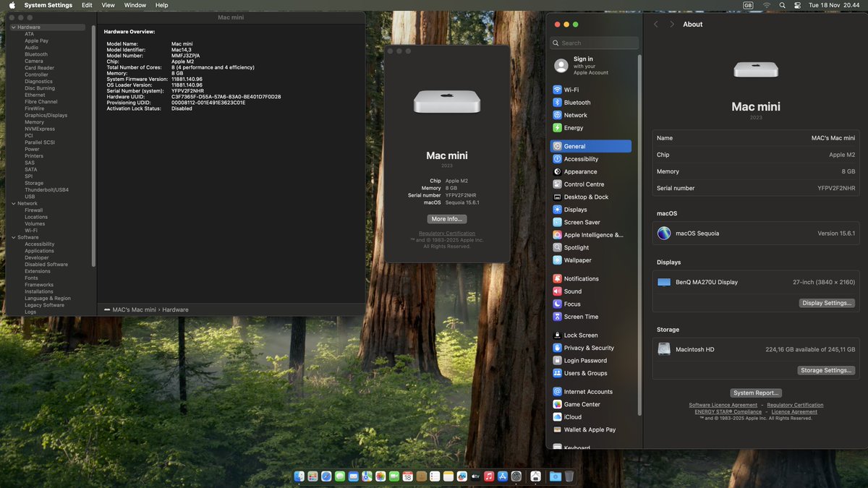This screenshot has width=868, height=488.
Task: Open the View menu
Action: click(x=108, y=5)
